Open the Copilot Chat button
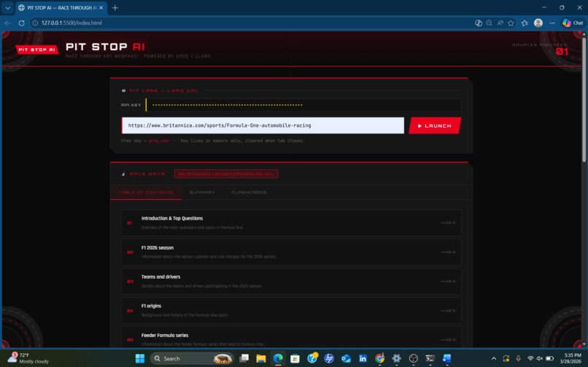The height and width of the screenshot is (367, 588). coord(573,23)
